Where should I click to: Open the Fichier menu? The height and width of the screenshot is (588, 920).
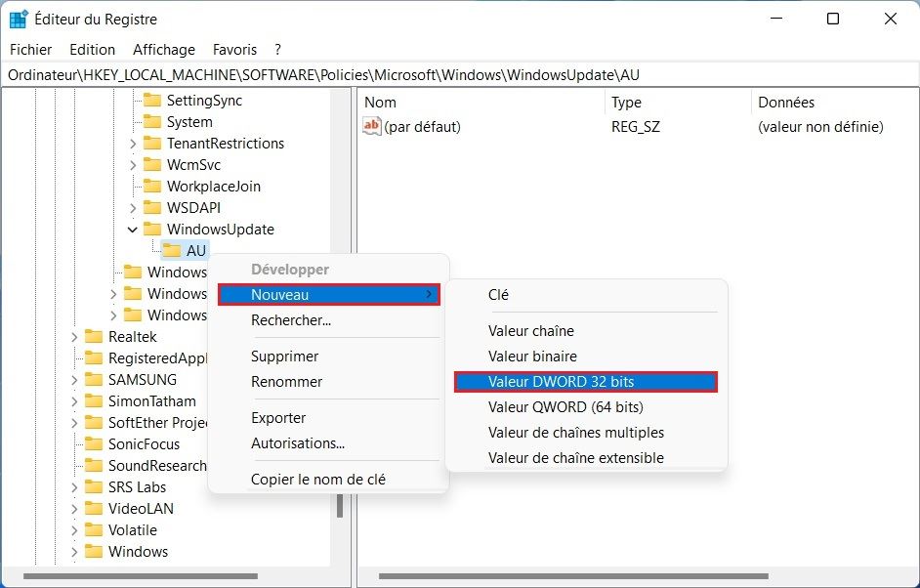[31, 49]
